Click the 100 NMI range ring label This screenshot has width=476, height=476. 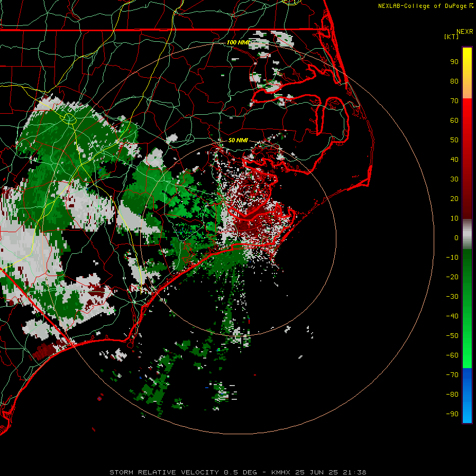tap(238, 42)
